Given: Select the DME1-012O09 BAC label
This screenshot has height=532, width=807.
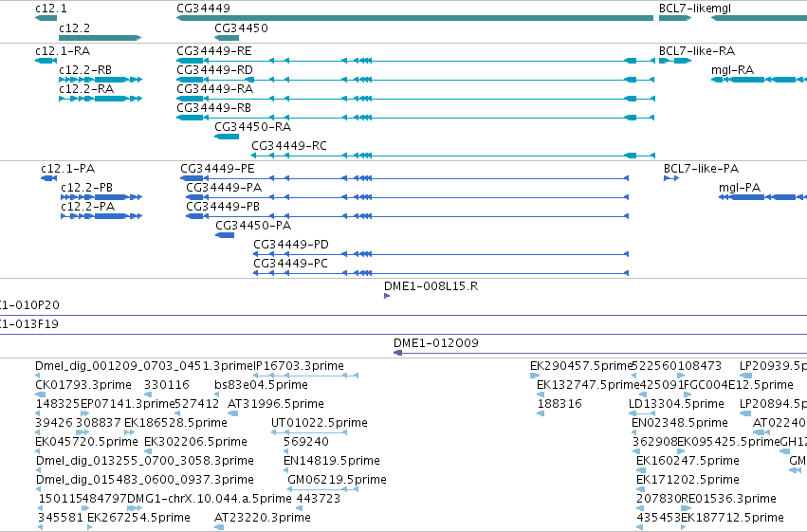Looking at the screenshot, I should 436,343.
